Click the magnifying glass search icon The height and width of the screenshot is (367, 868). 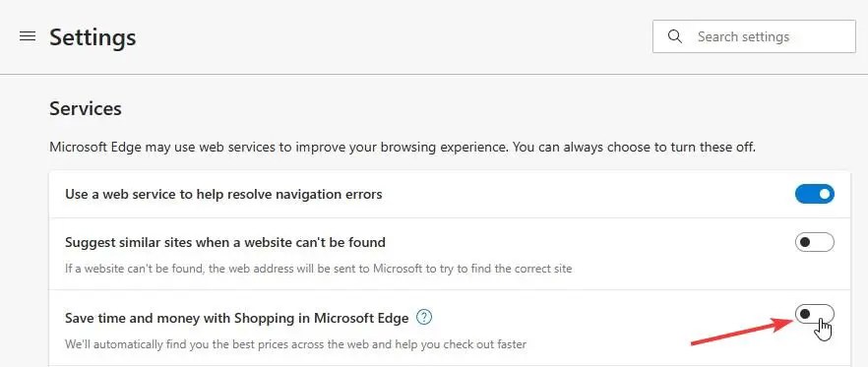674,36
